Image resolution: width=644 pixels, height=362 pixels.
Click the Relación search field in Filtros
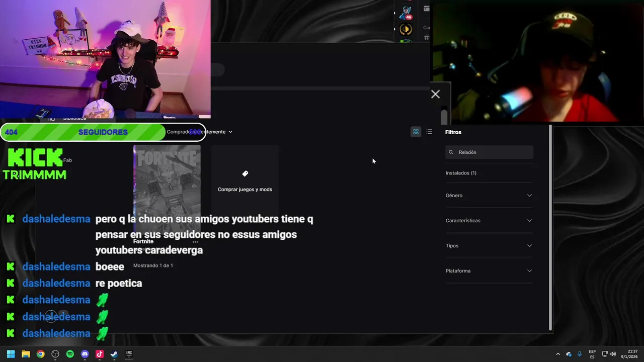pos(489,152)
